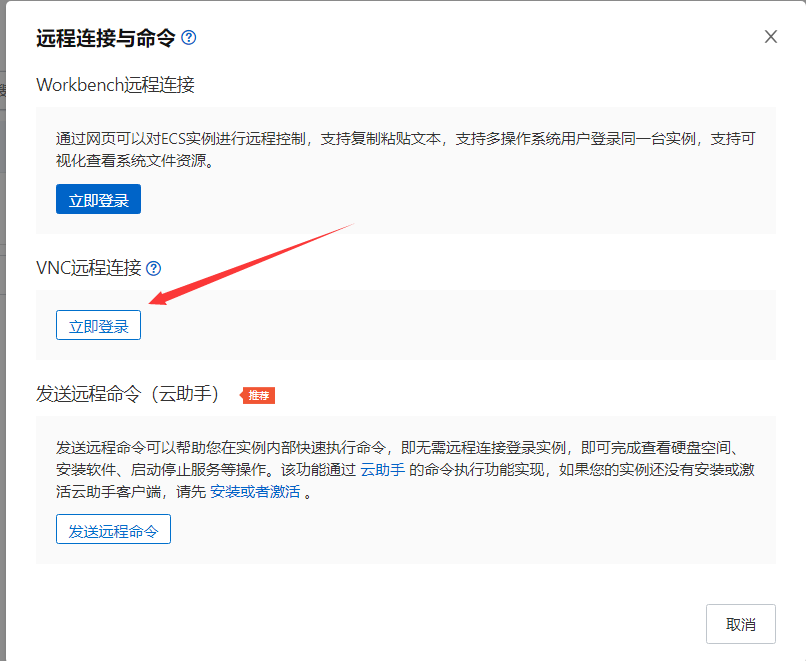This screenshot has height=661, width=806.
Task: Click the X to close the remote connection dialog
Action: click(770, 36)
